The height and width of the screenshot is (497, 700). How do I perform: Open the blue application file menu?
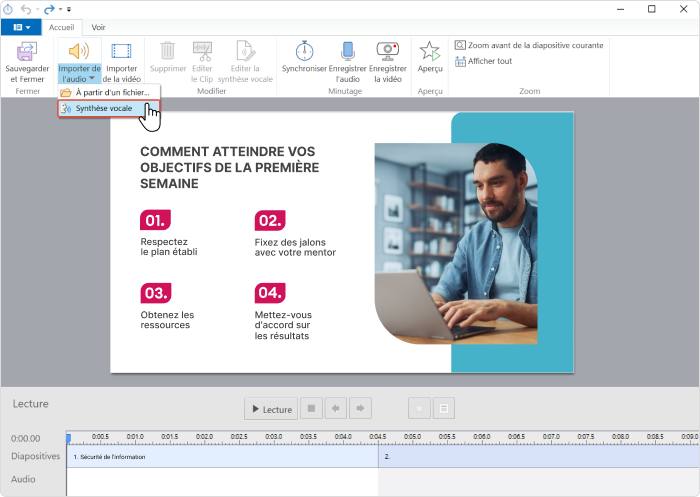[21, 28]
